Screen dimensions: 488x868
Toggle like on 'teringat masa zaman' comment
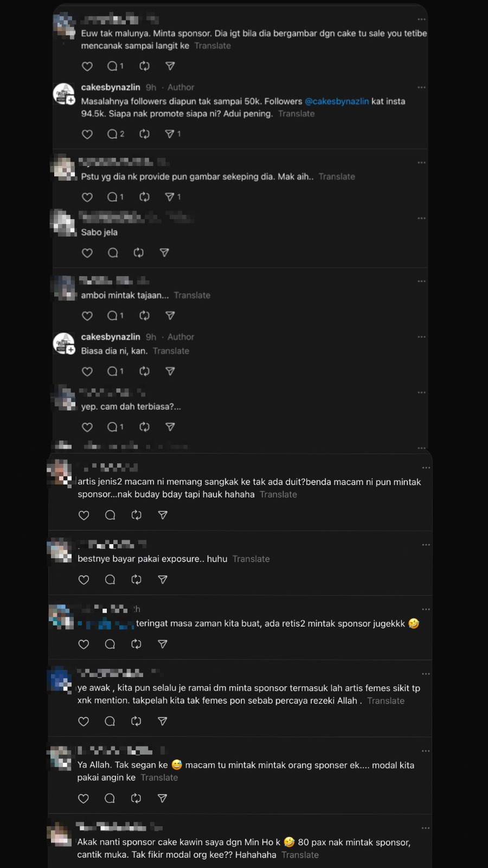[84, 644]
